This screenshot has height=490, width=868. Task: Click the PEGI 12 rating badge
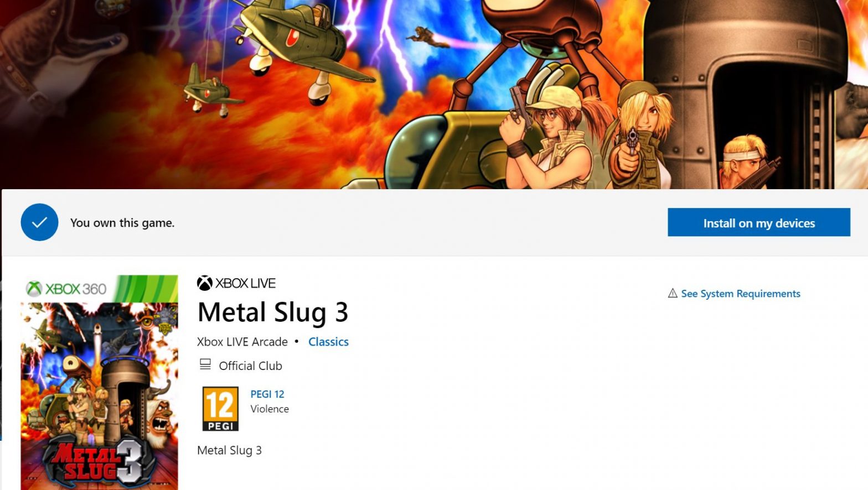pyautogui.click(x=220, y=409)
